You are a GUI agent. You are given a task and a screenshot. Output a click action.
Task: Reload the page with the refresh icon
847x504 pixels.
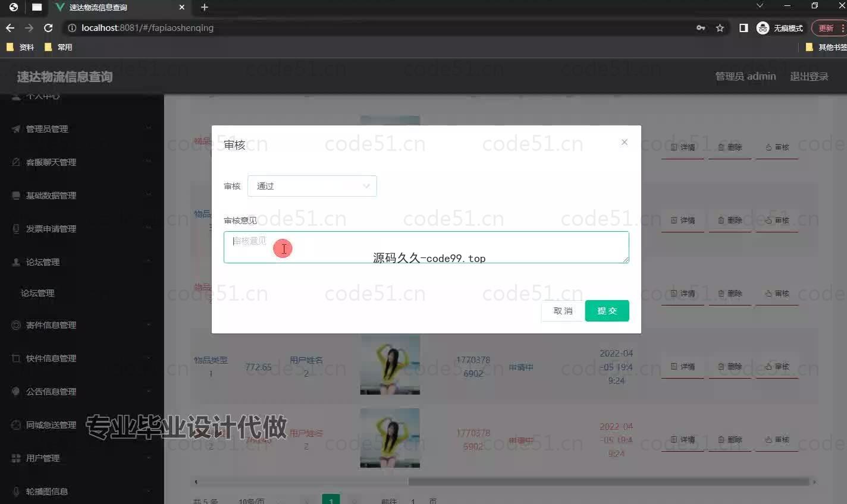[x=49, y=28]
